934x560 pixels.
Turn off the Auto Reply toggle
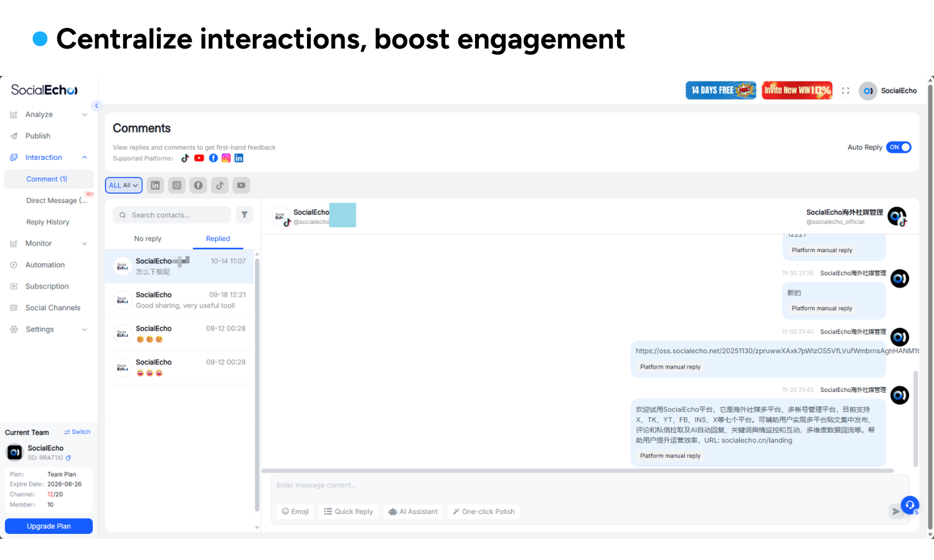click(x=899, y=147)
